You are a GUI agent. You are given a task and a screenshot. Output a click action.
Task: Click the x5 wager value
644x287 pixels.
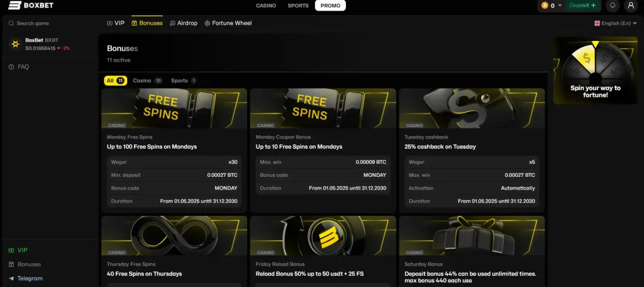pyautogui.click(x=532, y=162)
